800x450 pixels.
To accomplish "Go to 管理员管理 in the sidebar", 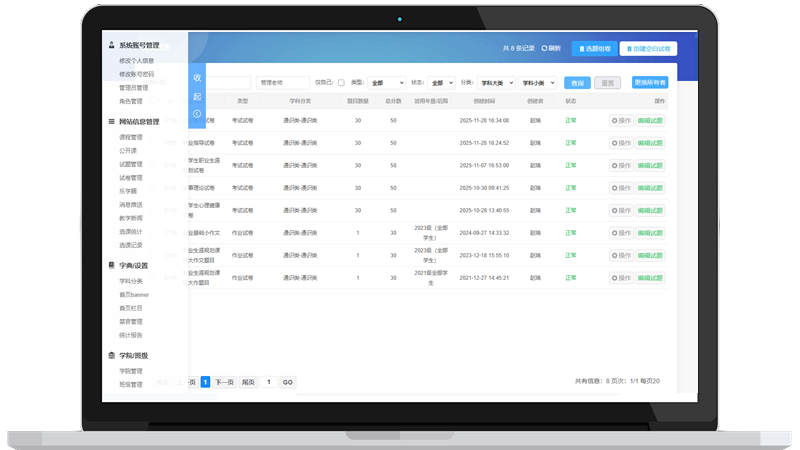I will (x=133, y=88).
